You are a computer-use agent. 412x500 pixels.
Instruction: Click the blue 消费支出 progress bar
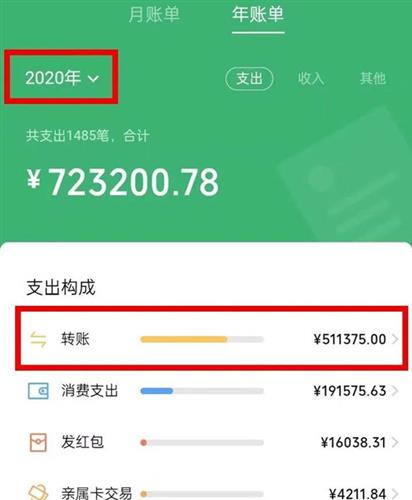[x=202, y=391]
